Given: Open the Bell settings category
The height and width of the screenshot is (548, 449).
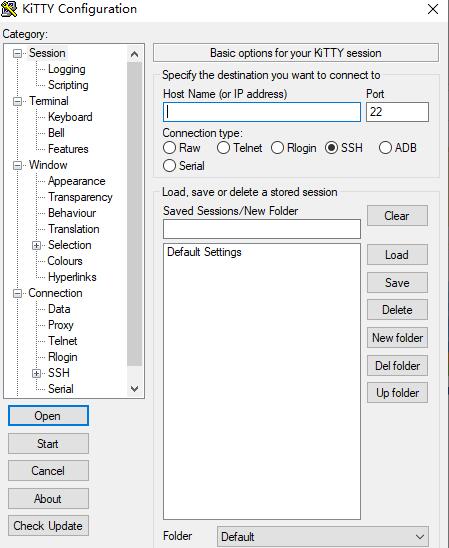Looking at the screenshot, I should pos(56,133).
